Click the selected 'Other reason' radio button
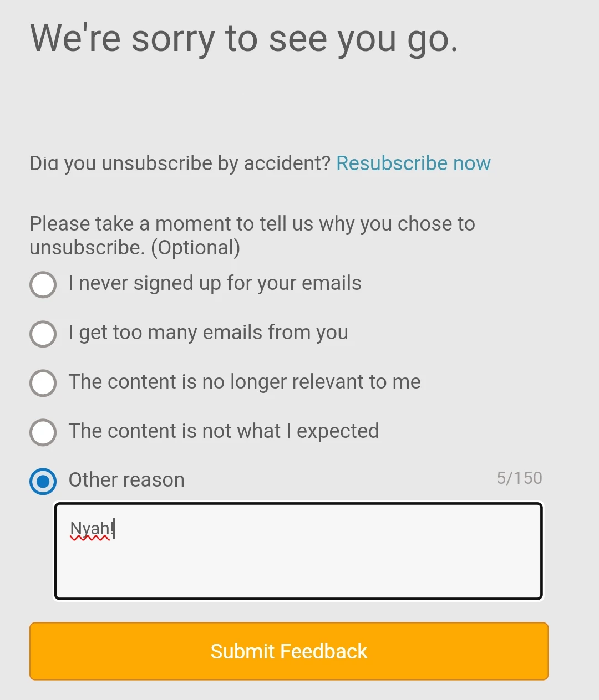 click(43, 482)
